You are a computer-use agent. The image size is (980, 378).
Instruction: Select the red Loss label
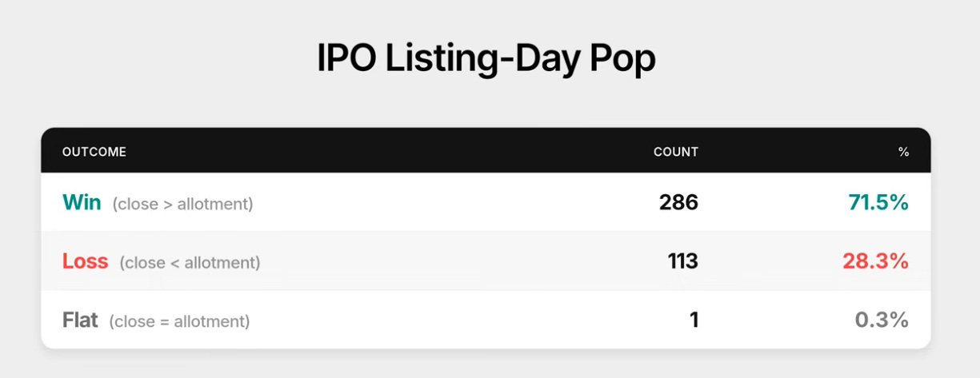pos(85,261)
